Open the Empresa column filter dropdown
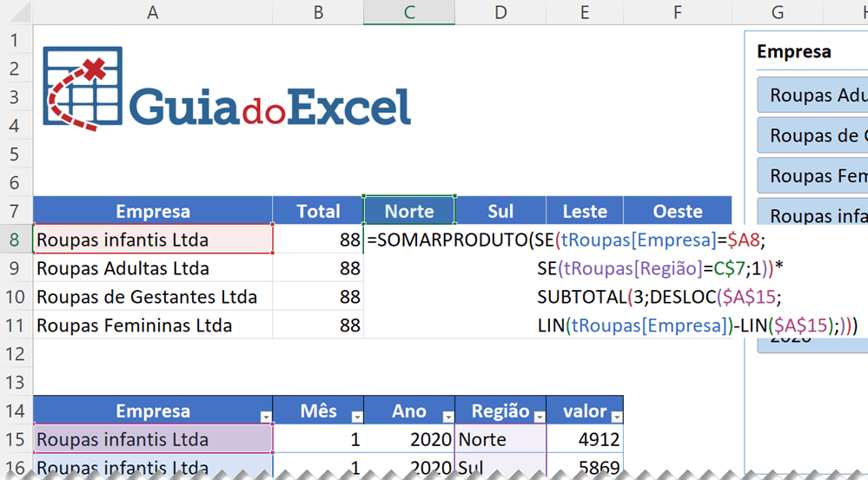The image size is (868, 480). [265, 418]
